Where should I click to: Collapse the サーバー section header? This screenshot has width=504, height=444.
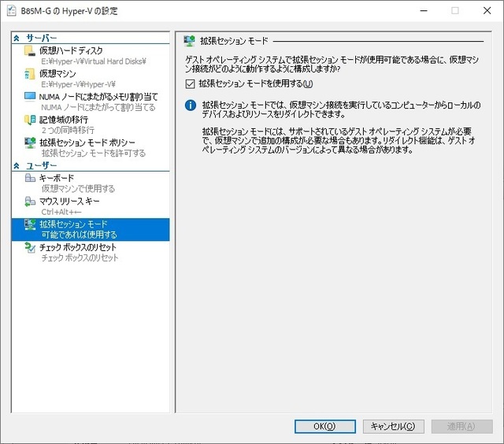[x=17, y=38]
